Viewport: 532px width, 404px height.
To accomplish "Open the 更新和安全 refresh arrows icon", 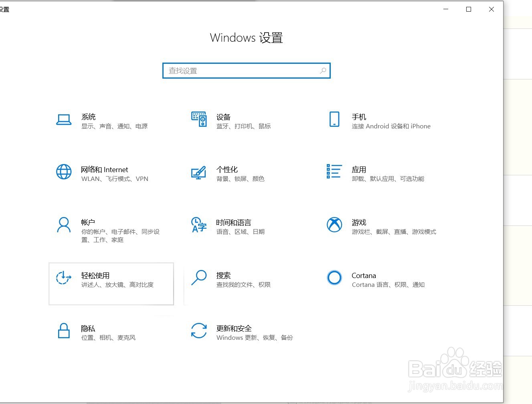I will pyautogui.click(x=199, y=331).
